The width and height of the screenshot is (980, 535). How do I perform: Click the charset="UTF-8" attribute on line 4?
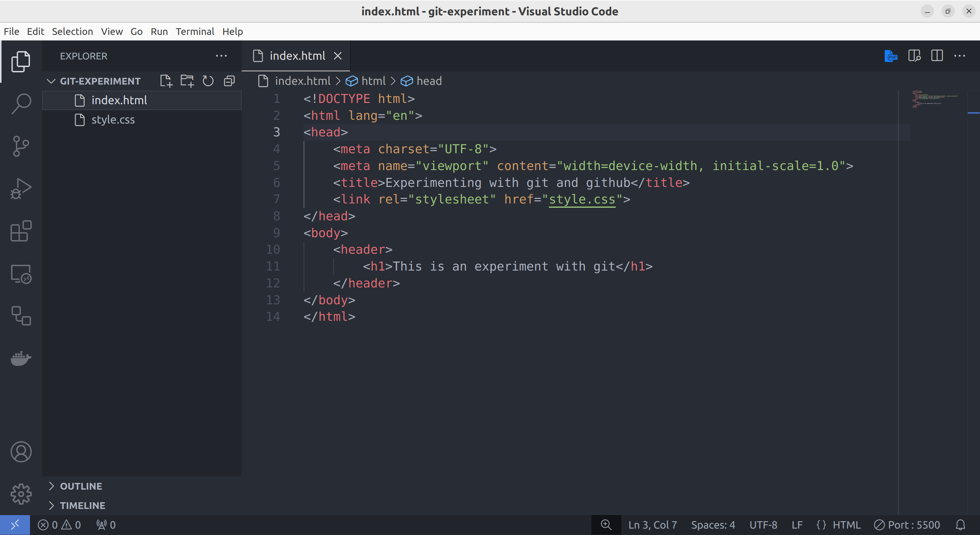coord(434,149)
